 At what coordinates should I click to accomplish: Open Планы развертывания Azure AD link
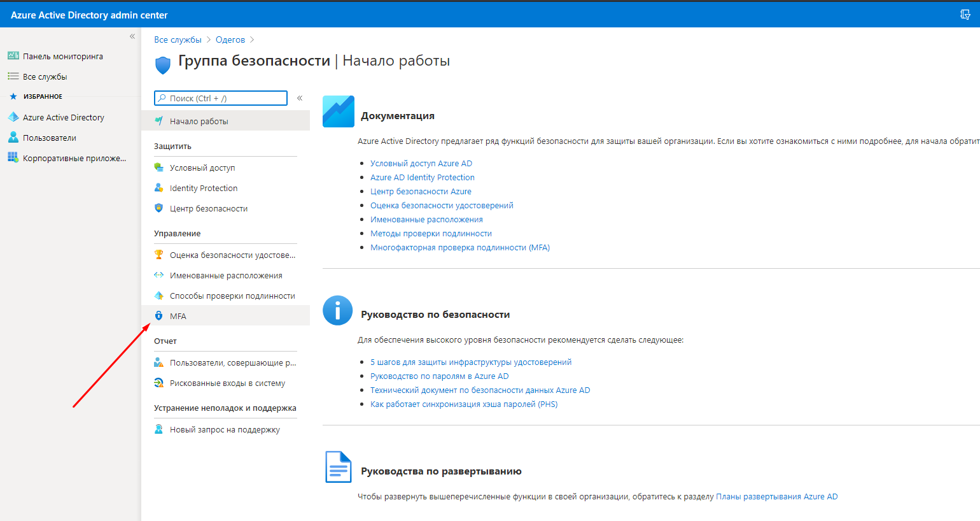click(777, 496)
